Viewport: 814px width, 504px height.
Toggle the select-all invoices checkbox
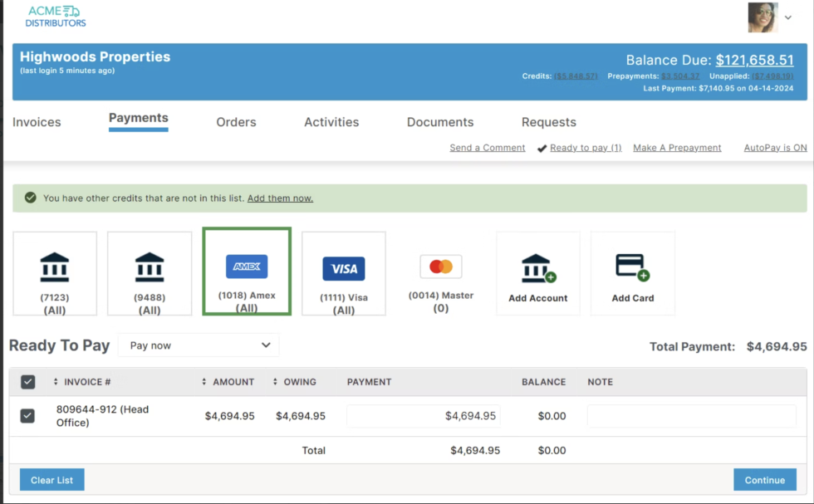click(28, 382)
